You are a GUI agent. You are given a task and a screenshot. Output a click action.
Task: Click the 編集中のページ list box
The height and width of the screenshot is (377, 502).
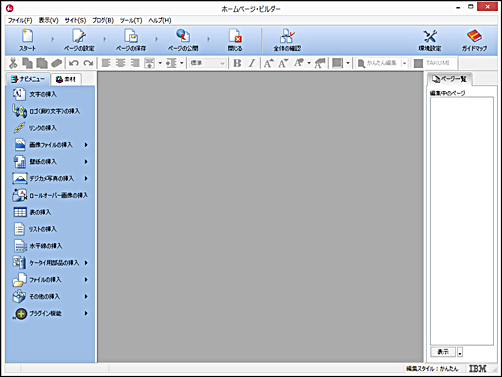click(x=462, y=221)
